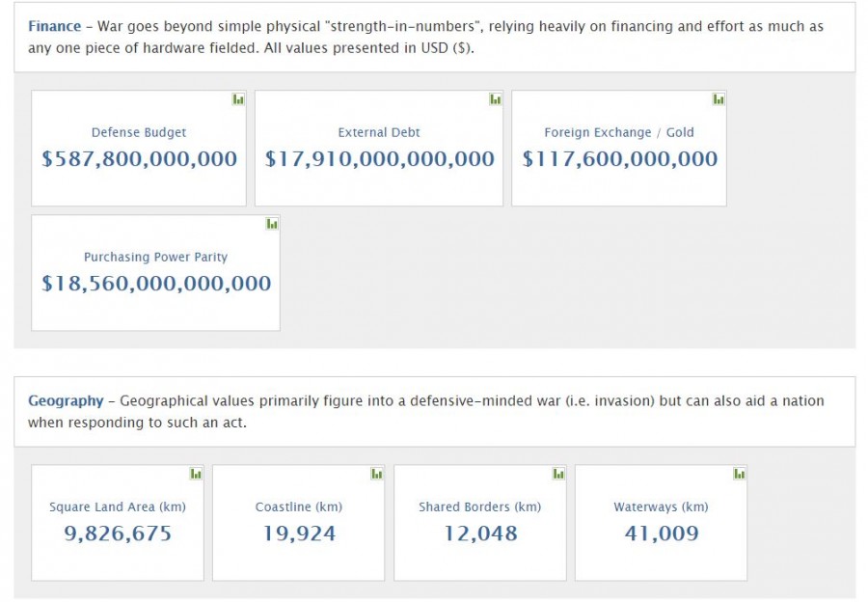Select the Shared Borders value 12,048

click(480, 534)
